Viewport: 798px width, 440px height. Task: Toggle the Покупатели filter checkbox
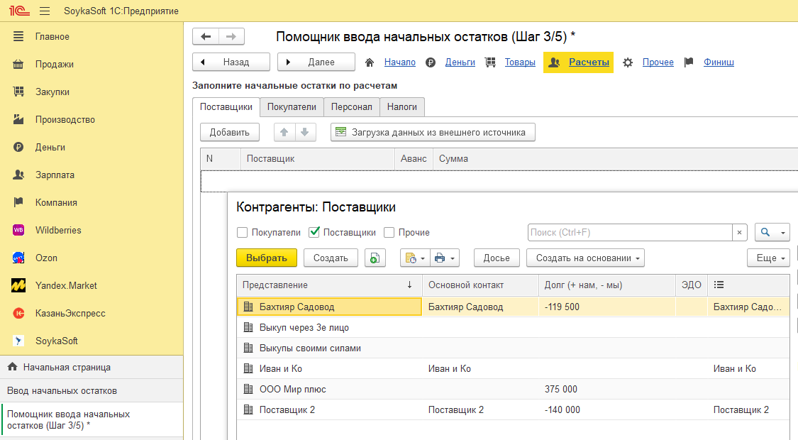(242, 232)
